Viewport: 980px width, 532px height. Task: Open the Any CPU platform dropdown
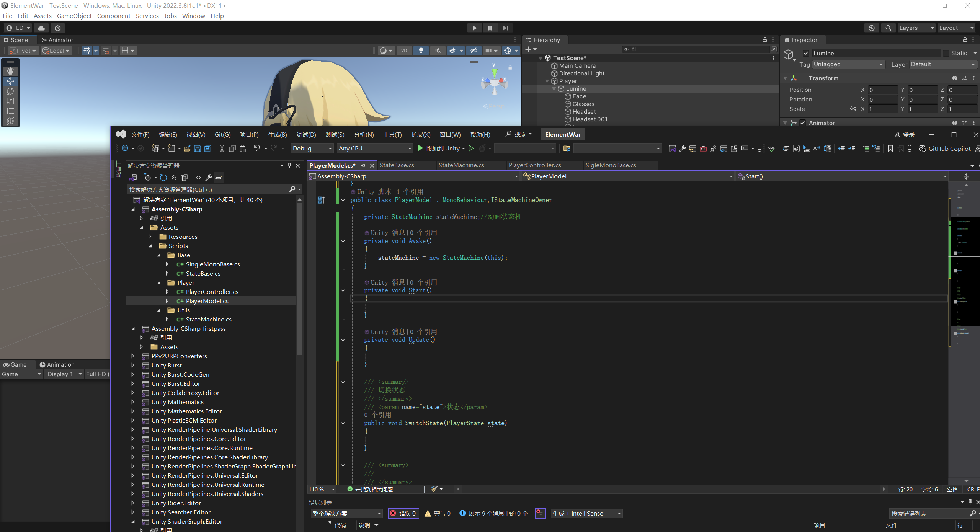click(375, 149)
